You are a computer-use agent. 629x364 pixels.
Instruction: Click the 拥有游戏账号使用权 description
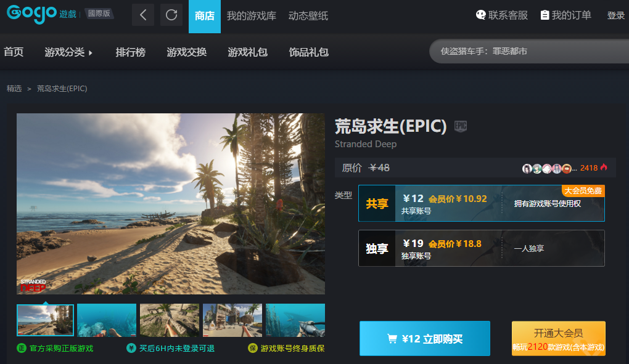click(x=548, y=204)
